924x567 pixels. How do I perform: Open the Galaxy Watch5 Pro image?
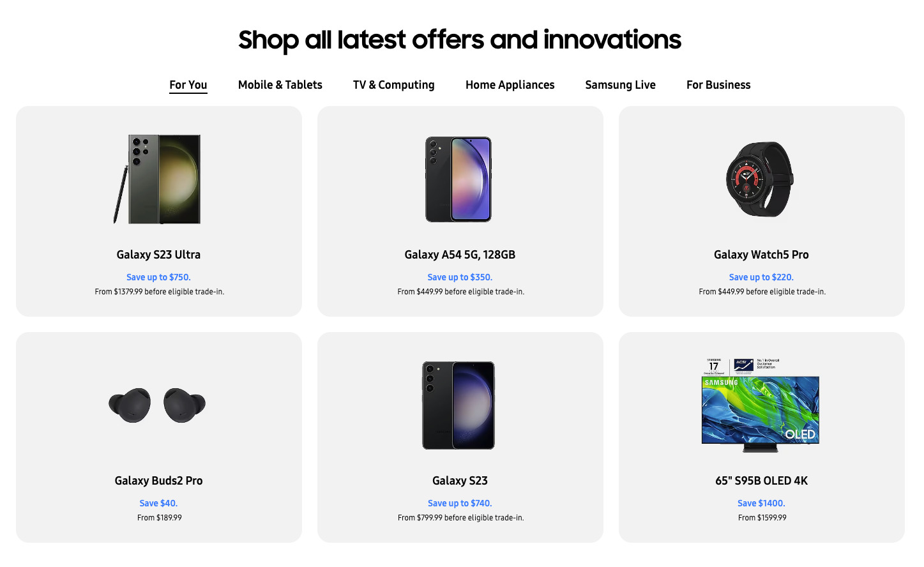pos(760,179)
